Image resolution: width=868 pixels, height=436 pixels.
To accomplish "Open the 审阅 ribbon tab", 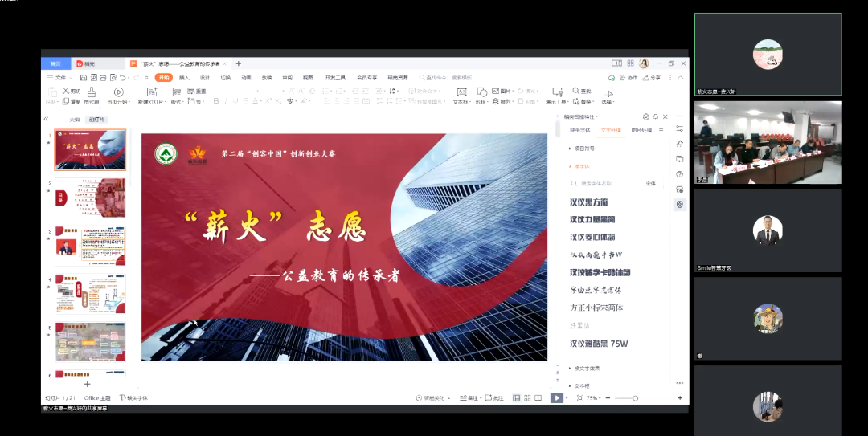I will click(x=287, y=78).
